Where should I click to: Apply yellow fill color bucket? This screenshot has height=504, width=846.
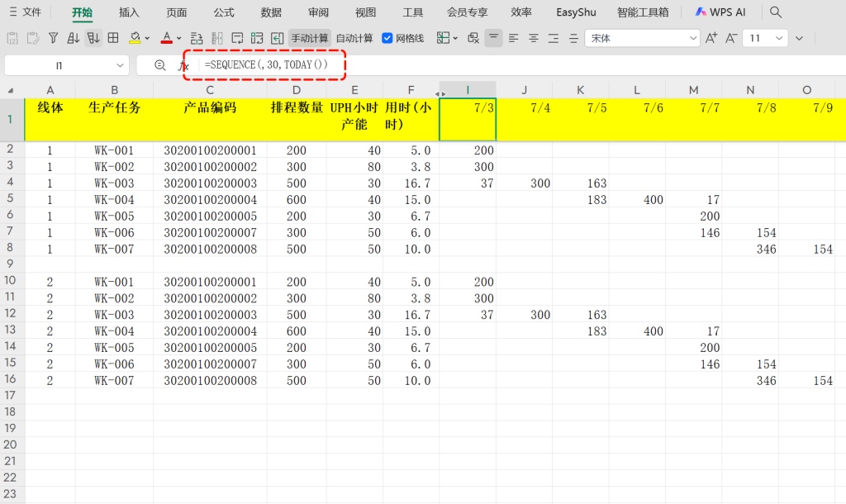click(x=135, y=38)
